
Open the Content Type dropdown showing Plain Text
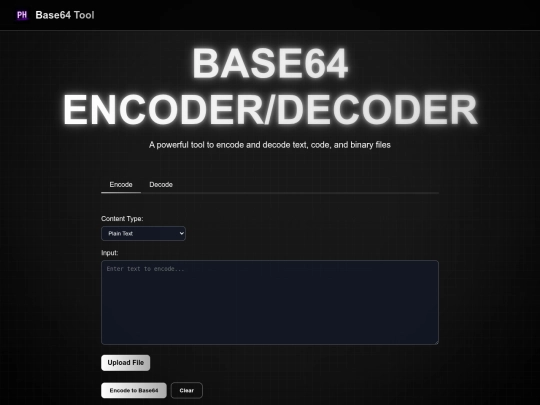coord(143,233)
